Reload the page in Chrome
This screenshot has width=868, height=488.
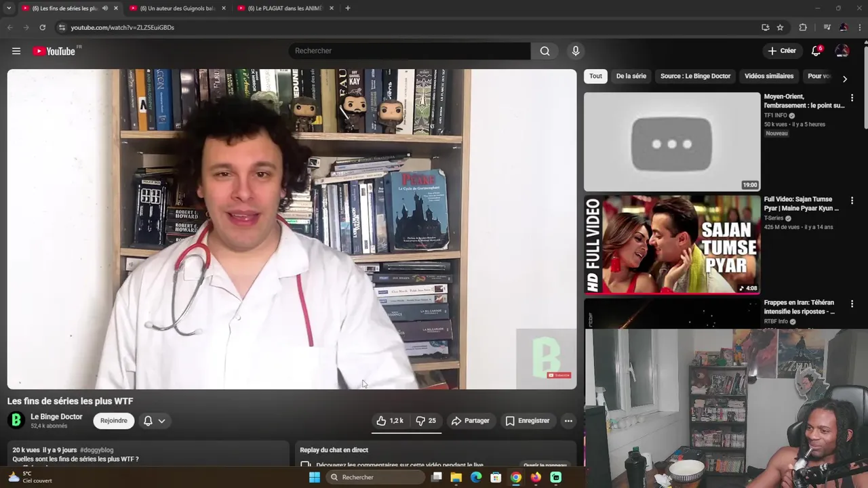42,27
